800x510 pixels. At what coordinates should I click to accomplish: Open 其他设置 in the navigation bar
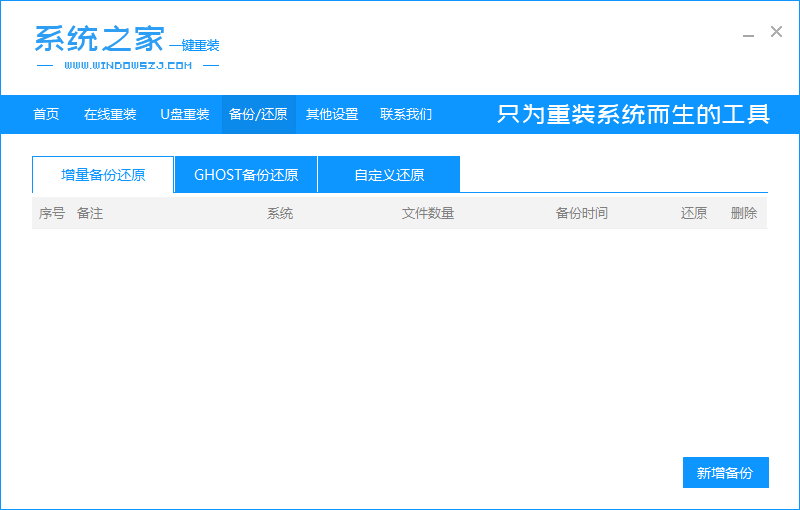pyautogui.click(x=332, y=114)
